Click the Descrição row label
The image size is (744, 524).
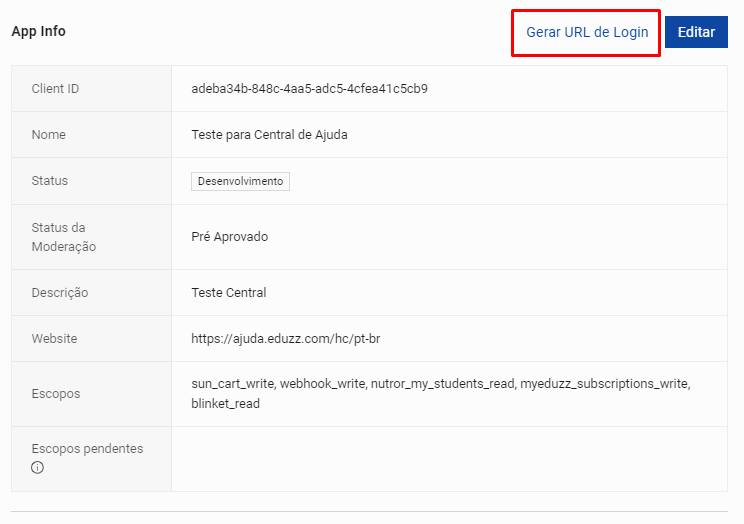[60, 292]
